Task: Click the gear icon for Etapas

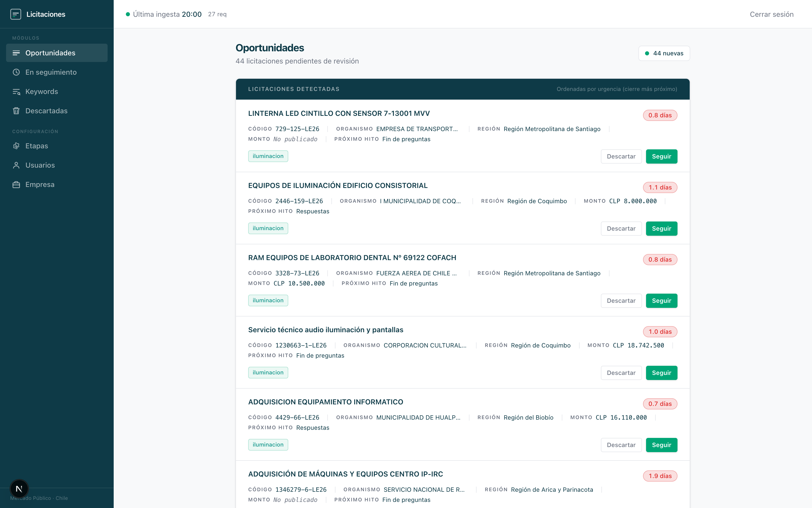Action: point(16,146)
